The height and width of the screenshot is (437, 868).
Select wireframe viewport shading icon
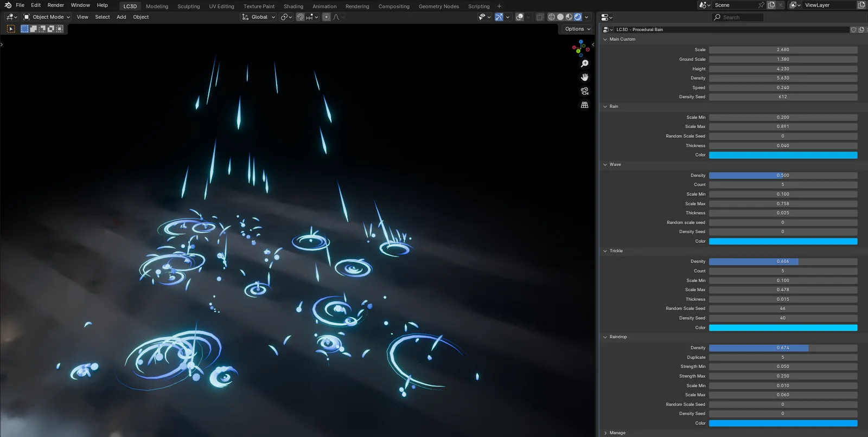[552, 17]
